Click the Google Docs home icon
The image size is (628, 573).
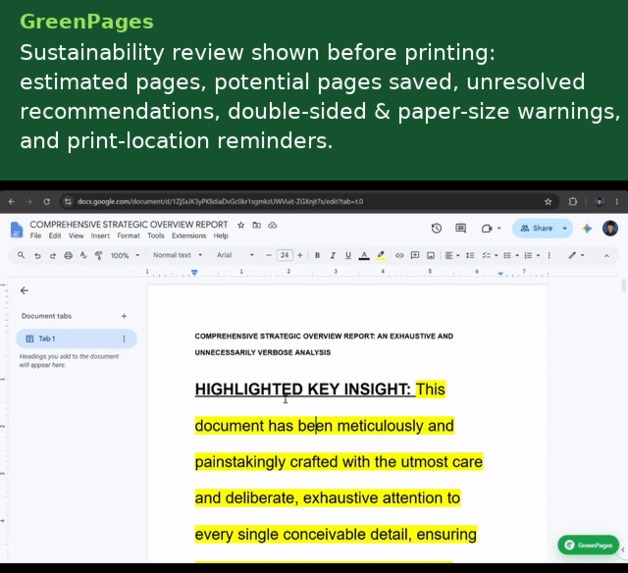[16, 229]
